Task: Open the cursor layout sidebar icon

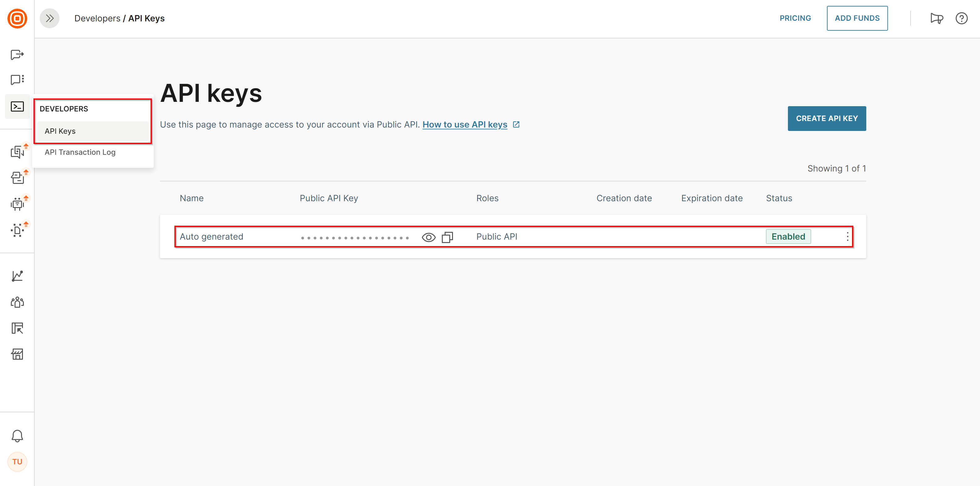Action: pyautogui.click(x=17, y=328)
